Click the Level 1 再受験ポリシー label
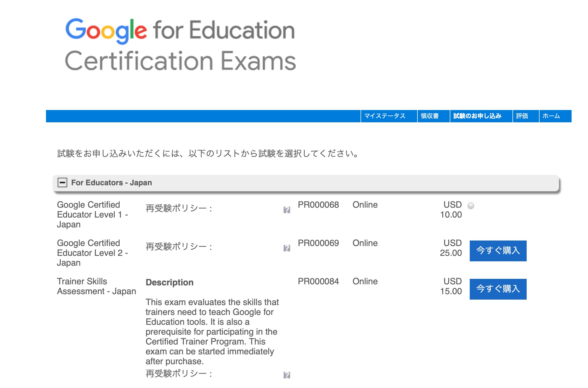Viewport: 588px width, 388px height. pyautogui.click(x=179, y=209)
